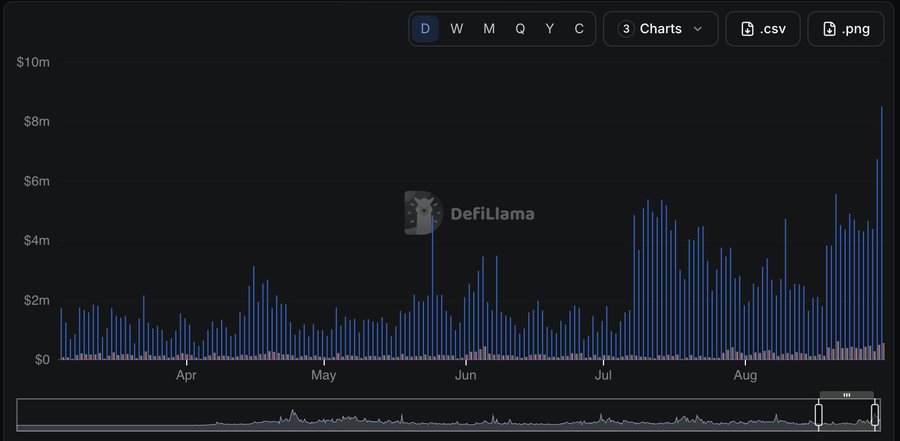Image resolution: width=900 pixels, height=441 pixels.
Task: Select the daily D interval tab
Action: coord(425,29)
